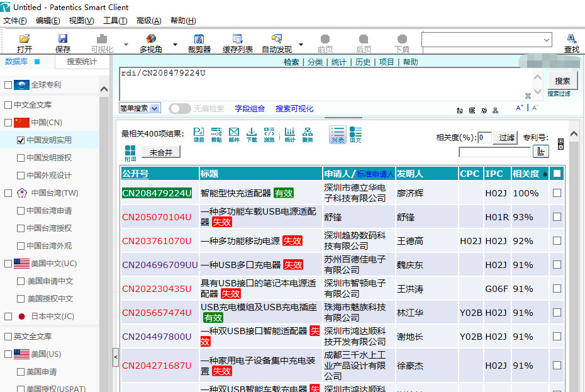Launch the 裁剪器 clipper tool

pos(199,43)
